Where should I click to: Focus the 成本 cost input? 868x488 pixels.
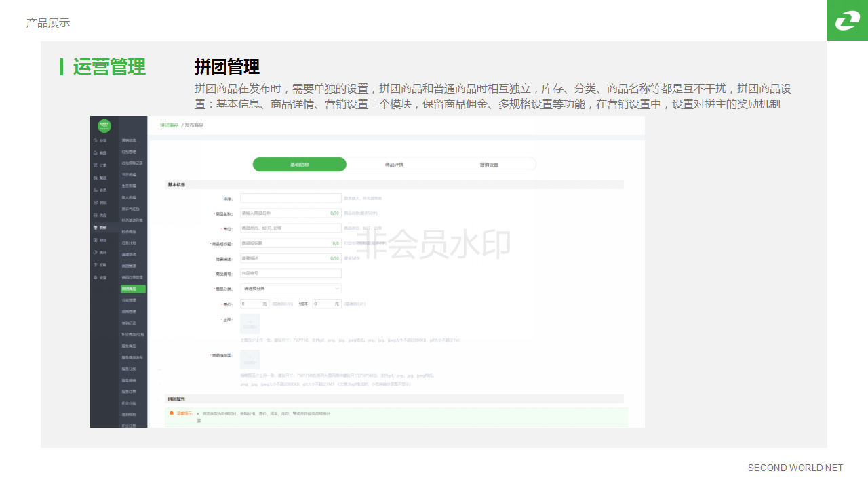coord(326,304)
